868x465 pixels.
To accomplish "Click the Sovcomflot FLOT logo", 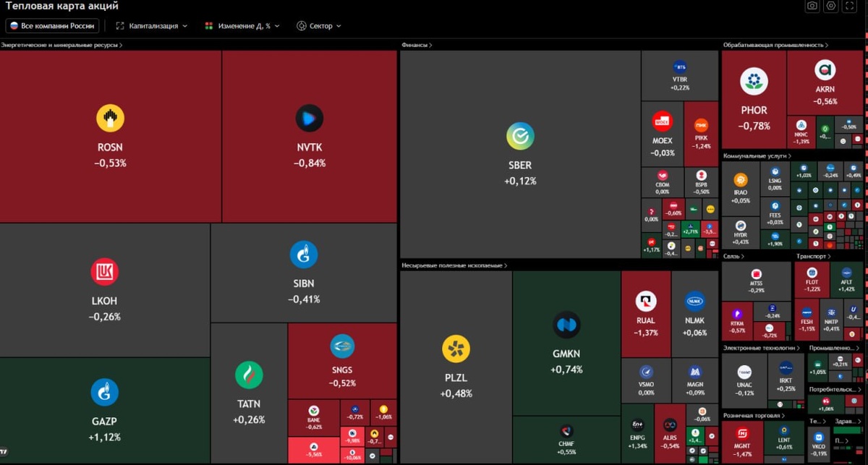I will tap(812, 272).
